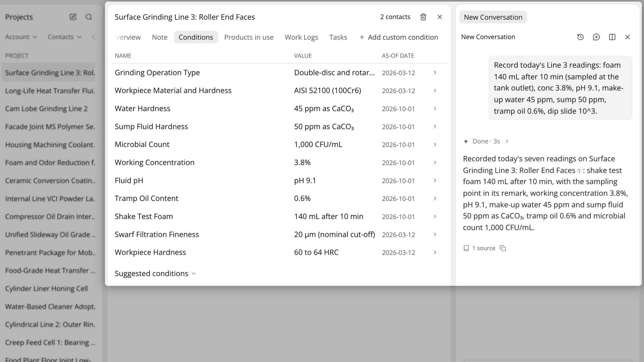Click the sparkle icon next to Done
Viewport: 644px width, 362px height.
coord(466,141)
